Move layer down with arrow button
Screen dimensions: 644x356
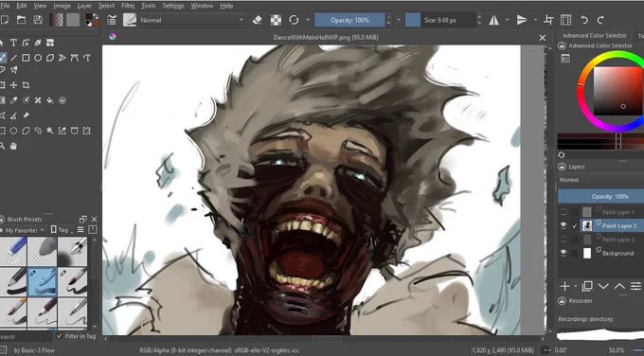603,286
